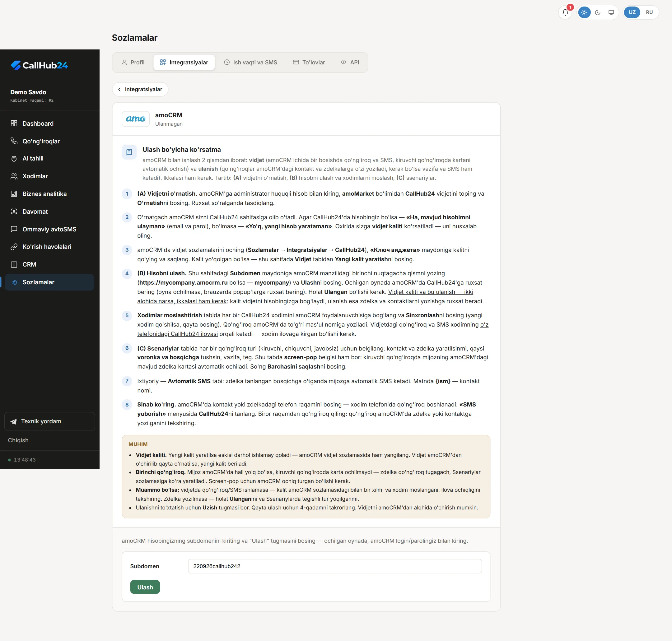Screen dimensions: 672x641
Task: Click 'telefonidagi CallHub24 ilovasi' underlined text
Action: 177,334
